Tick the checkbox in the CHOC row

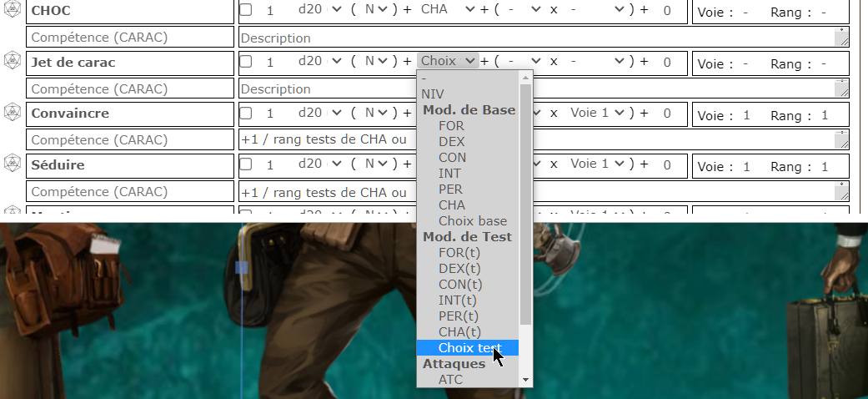246,11
